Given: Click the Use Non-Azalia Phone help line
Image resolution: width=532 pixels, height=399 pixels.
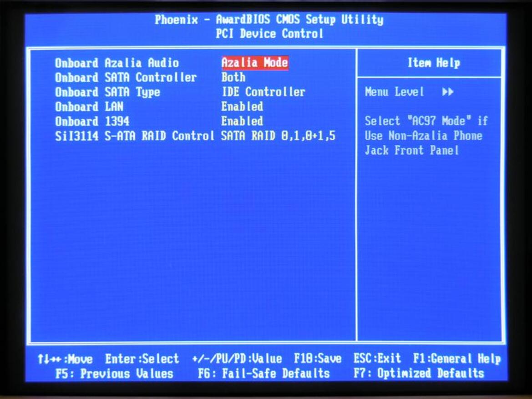Looking at the screenshot, I should [423, 136].
